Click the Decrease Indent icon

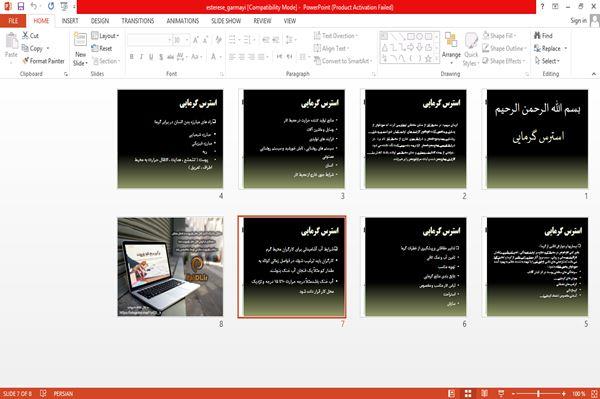[266, 40]
